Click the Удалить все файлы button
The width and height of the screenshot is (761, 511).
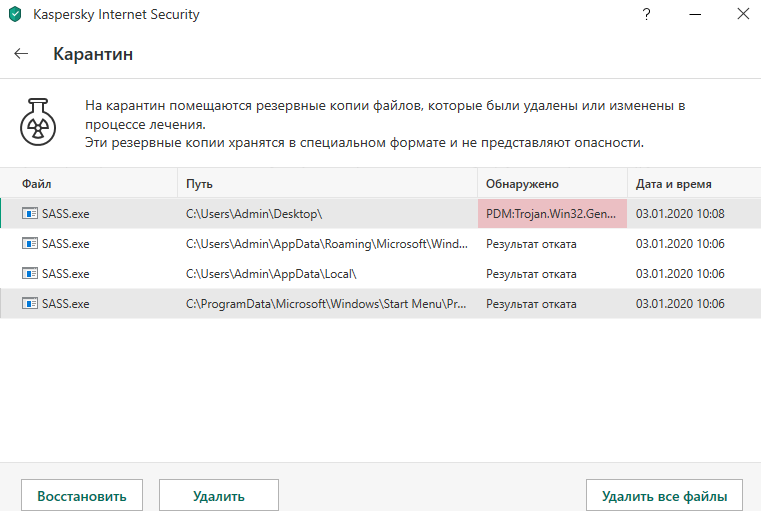664,495
